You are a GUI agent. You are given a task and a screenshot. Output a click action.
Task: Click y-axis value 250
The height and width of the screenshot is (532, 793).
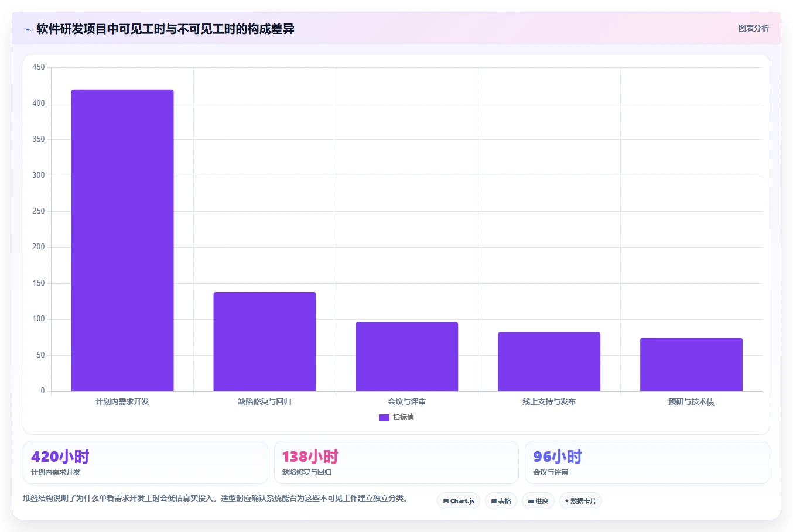(39, 211)
